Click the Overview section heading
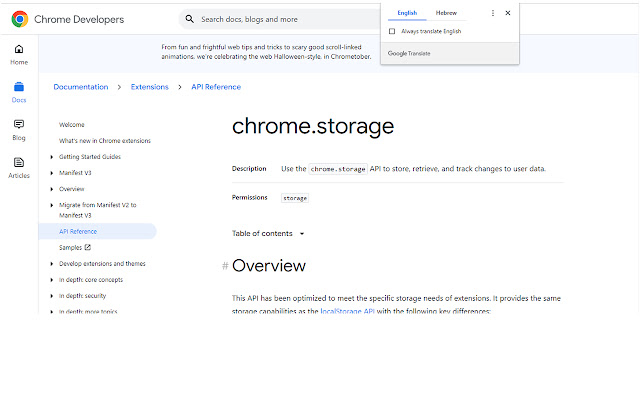Viewport: 640px width, 400px height. [x=269, y=266]
